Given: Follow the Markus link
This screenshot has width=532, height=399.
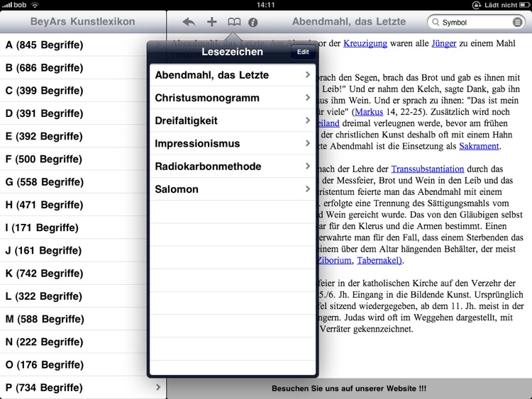Looking at the screenshot, I should coord(369,112).
